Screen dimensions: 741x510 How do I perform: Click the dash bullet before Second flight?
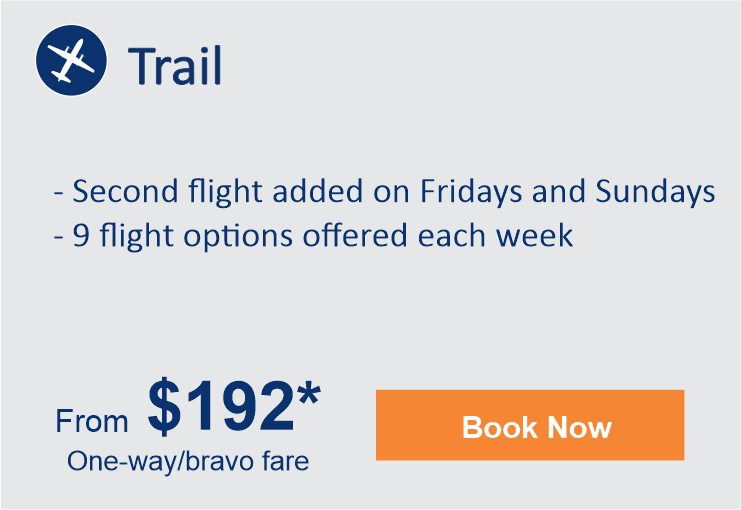[59, 193]
